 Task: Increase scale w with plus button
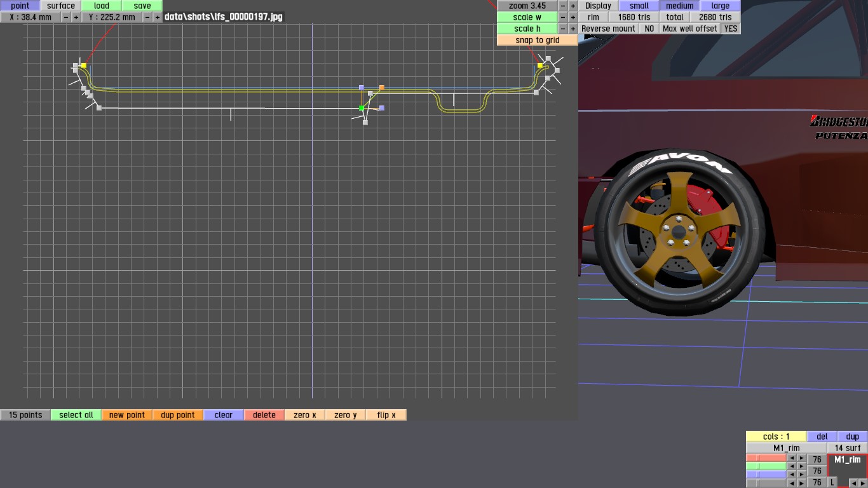click(x=573, y=17)
